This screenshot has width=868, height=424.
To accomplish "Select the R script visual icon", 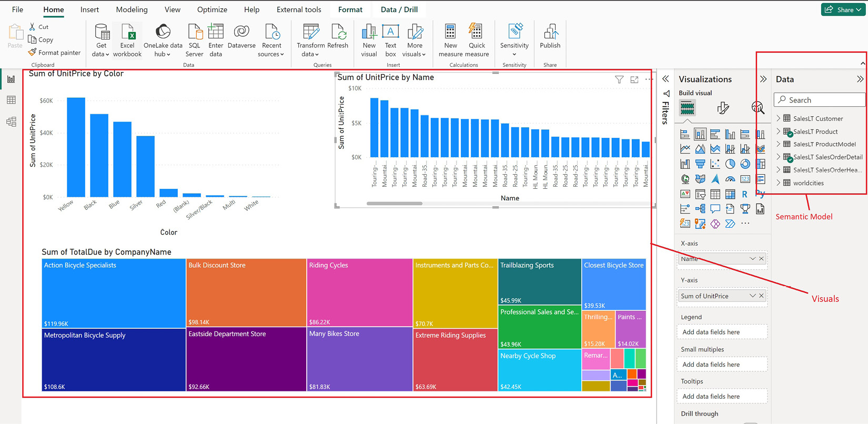I will pos(745,194).
